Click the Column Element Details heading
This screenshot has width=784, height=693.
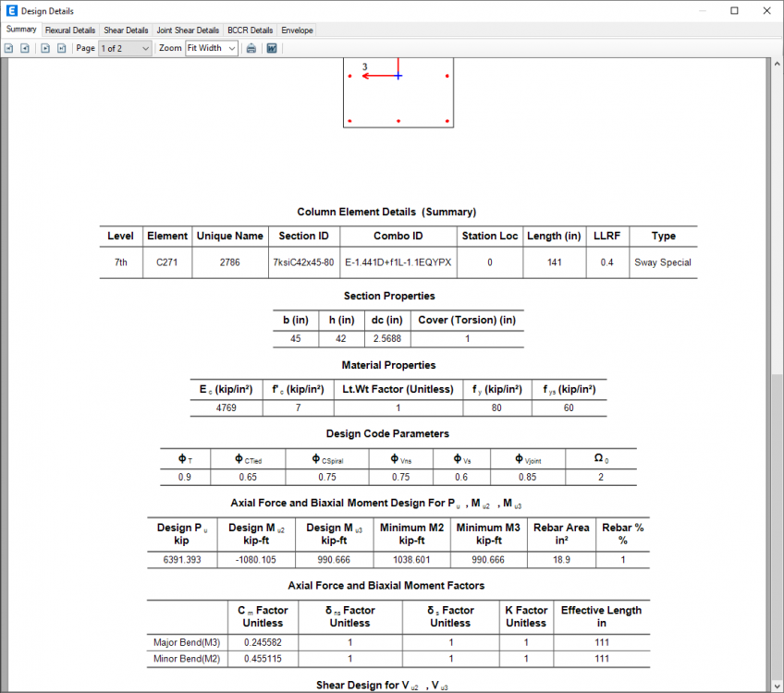(386, 212)
